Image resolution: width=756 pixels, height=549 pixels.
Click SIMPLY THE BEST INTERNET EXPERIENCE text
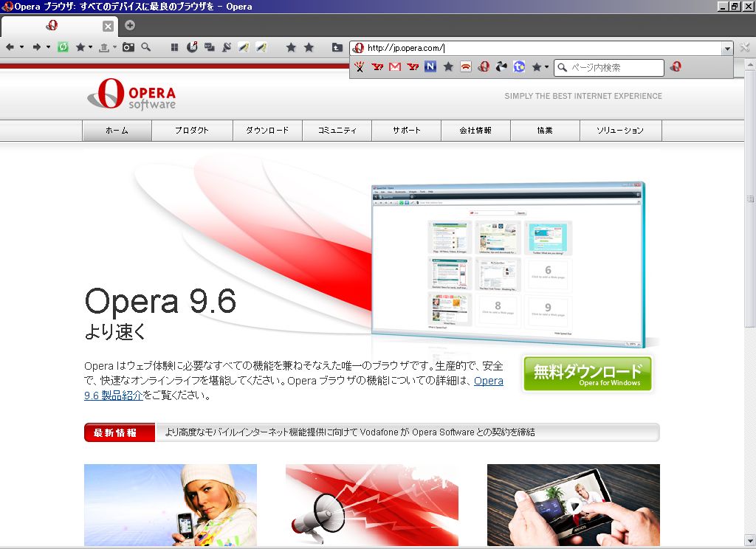coord(583,96)
